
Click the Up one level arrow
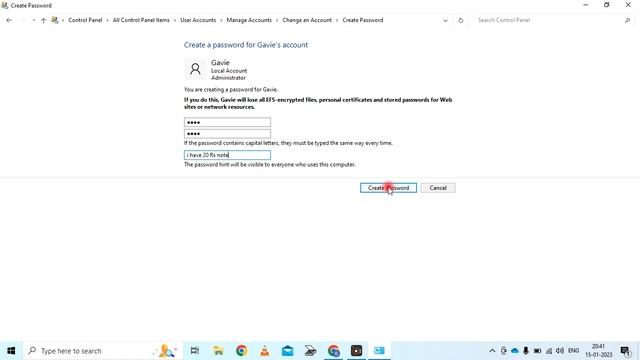[43, 20]
